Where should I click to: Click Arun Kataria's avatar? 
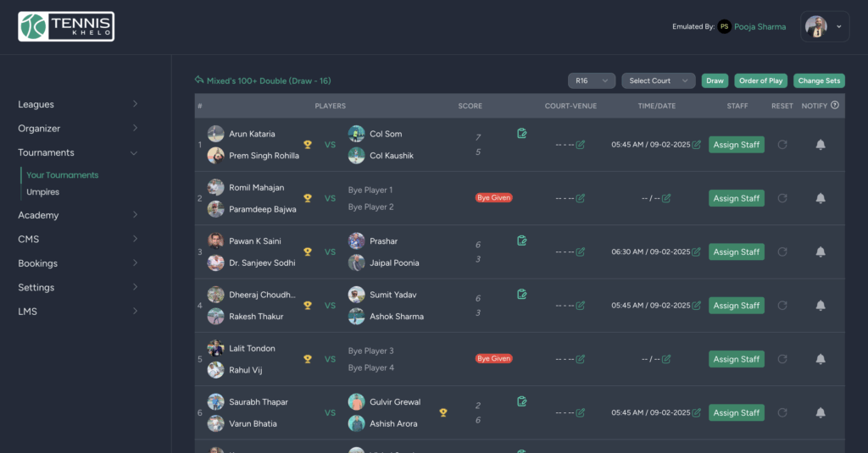pyautogui.click(x=215, y=134)
